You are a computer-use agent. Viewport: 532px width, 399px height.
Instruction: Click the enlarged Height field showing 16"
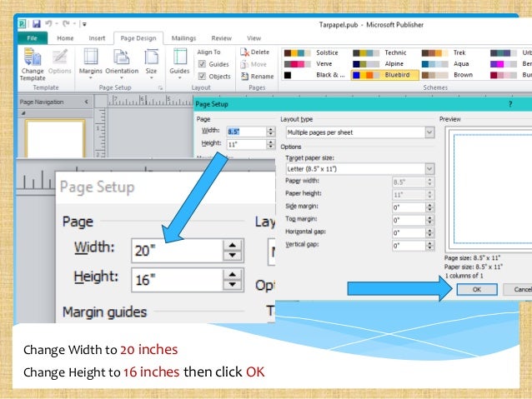[177, 280]
